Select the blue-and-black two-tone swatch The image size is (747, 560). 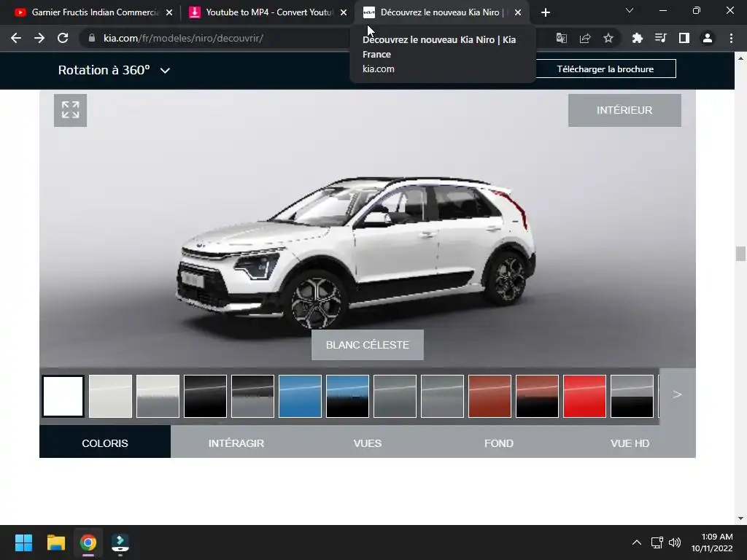348,396
